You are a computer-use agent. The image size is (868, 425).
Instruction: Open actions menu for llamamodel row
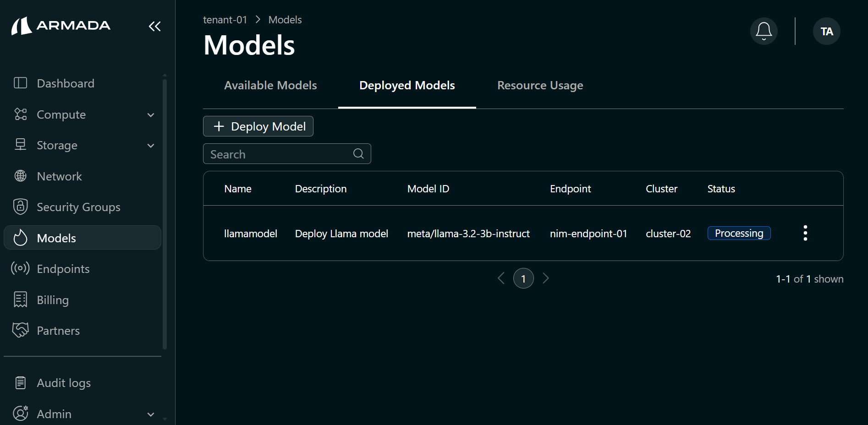pyautogui.click(x=805, y=233)
